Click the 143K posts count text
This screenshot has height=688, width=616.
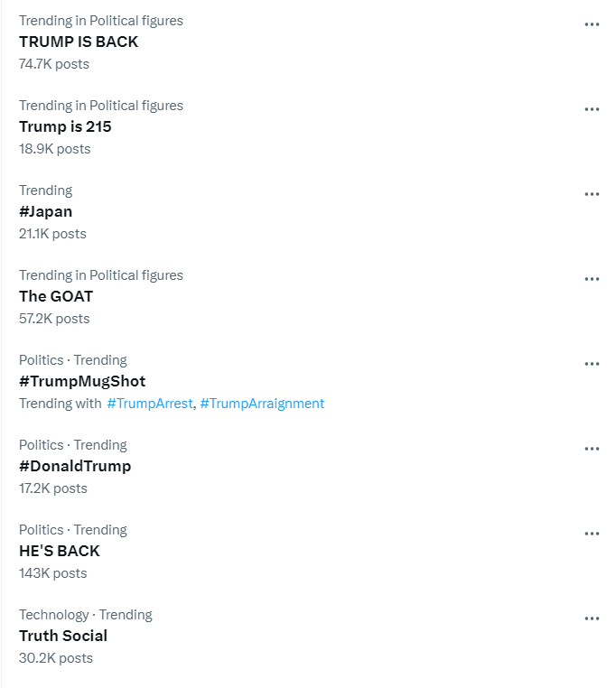53,573
